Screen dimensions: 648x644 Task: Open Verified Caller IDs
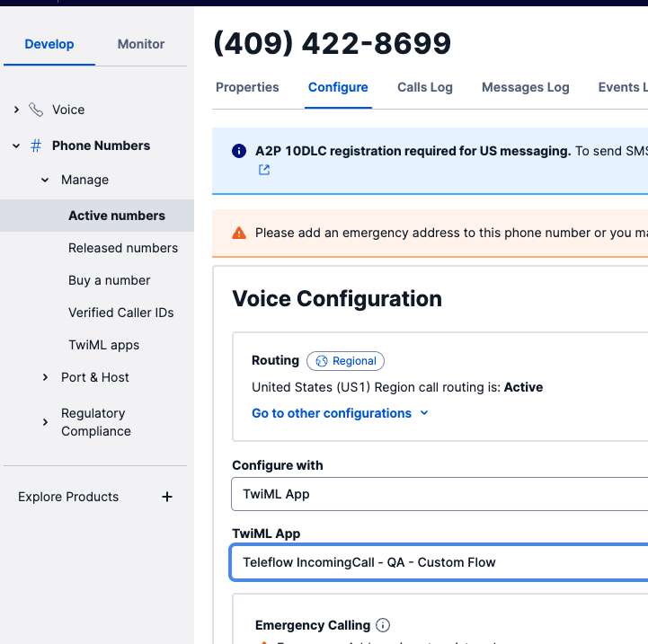point(121,313)
